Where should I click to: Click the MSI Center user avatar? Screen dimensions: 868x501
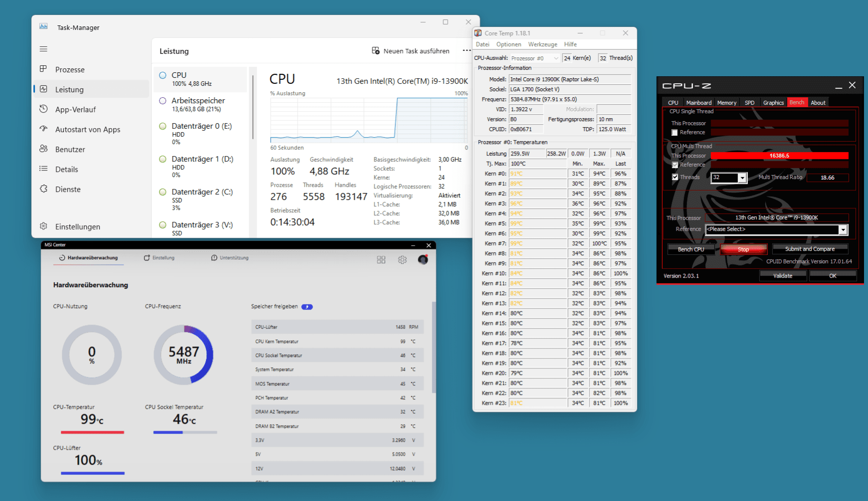(423, 260)
